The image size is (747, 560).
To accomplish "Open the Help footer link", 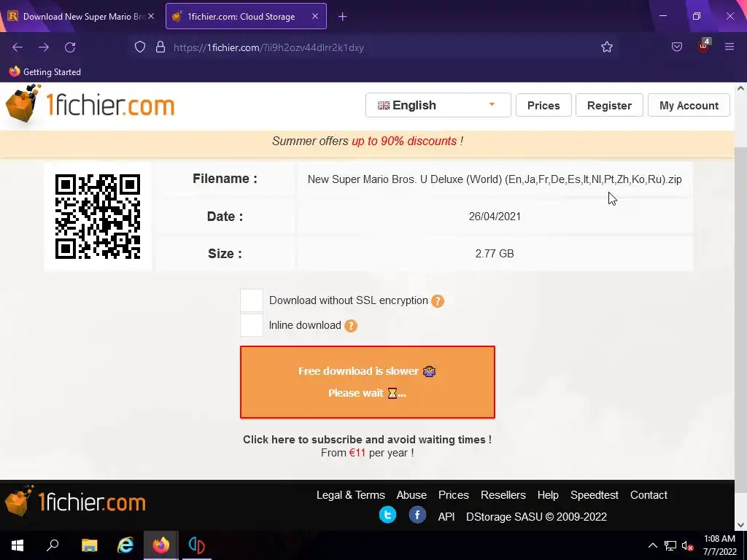I will 548,495.
